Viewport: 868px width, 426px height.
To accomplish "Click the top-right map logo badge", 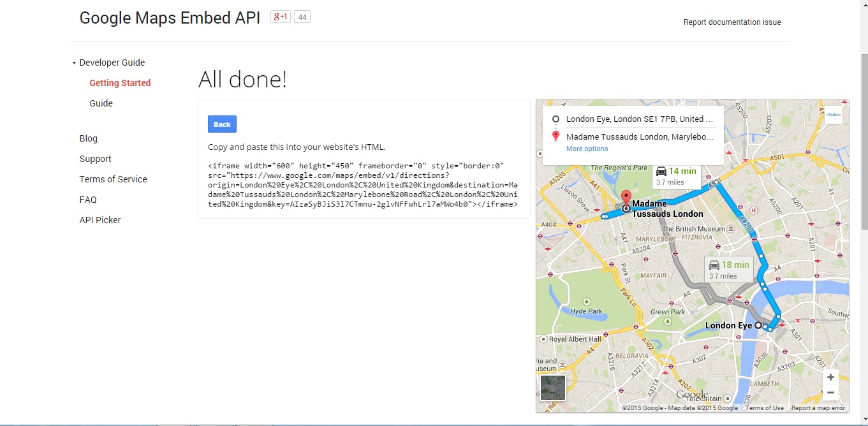I will 833,115.
